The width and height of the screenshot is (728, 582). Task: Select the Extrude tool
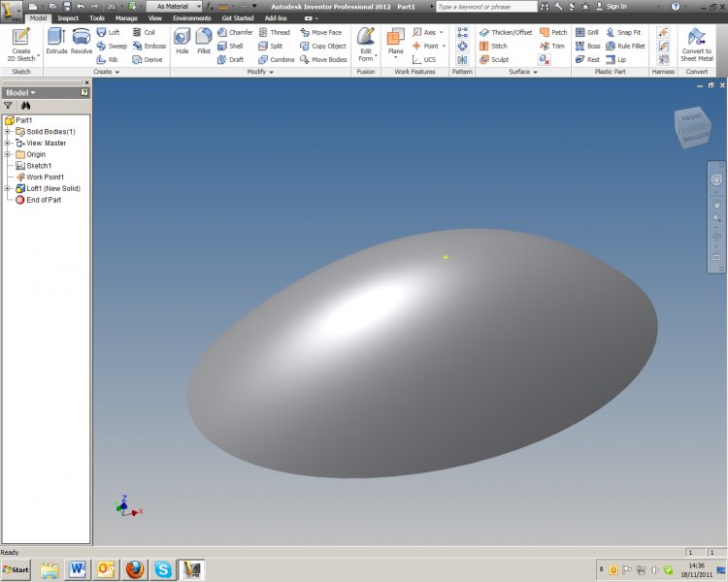(x=56, y=42)
